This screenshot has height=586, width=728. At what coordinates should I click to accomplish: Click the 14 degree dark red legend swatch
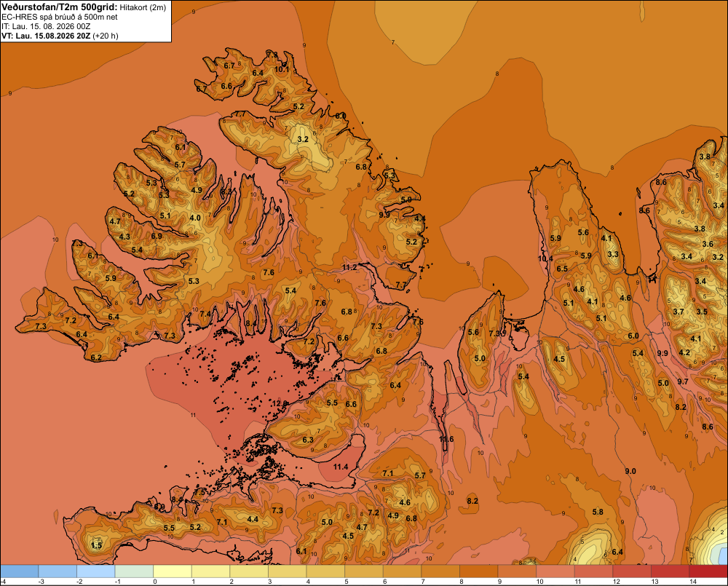click(x=708, y=571)
